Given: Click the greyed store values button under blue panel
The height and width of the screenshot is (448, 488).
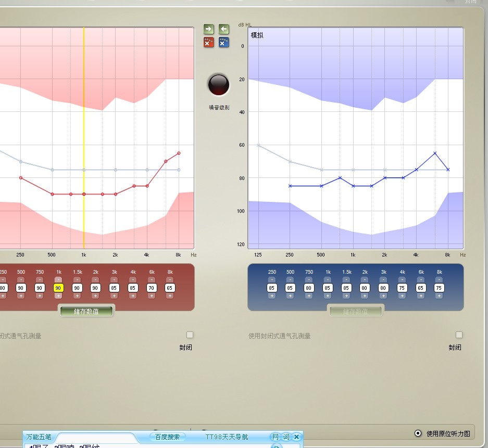Looking at the screenshot, I should [355, 311].
